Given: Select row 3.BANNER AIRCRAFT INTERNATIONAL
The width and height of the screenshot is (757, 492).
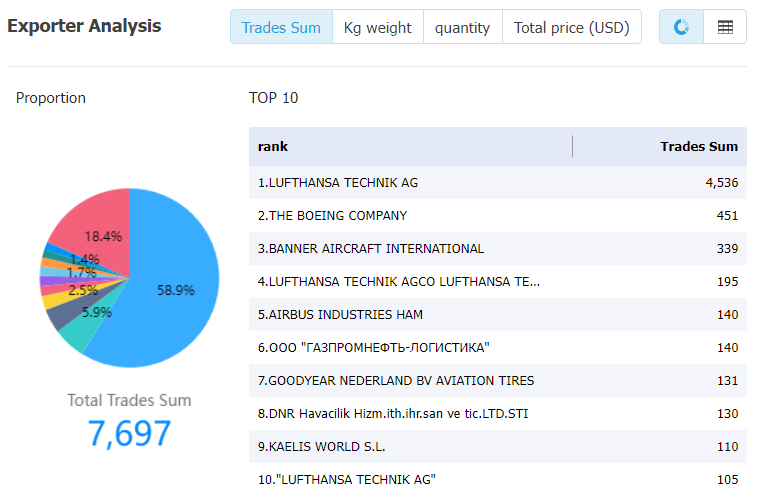Looking at the screenshot, I should pyautogui.click(x=498, y=249).
